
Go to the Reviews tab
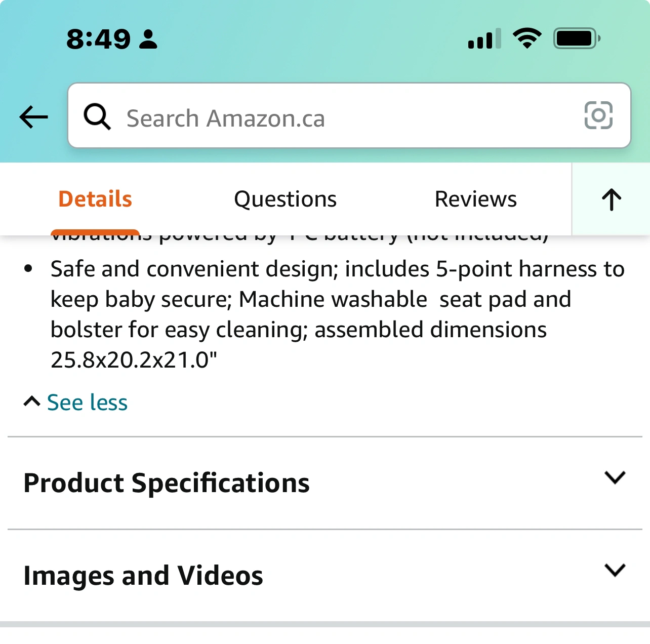click(475, 199)
